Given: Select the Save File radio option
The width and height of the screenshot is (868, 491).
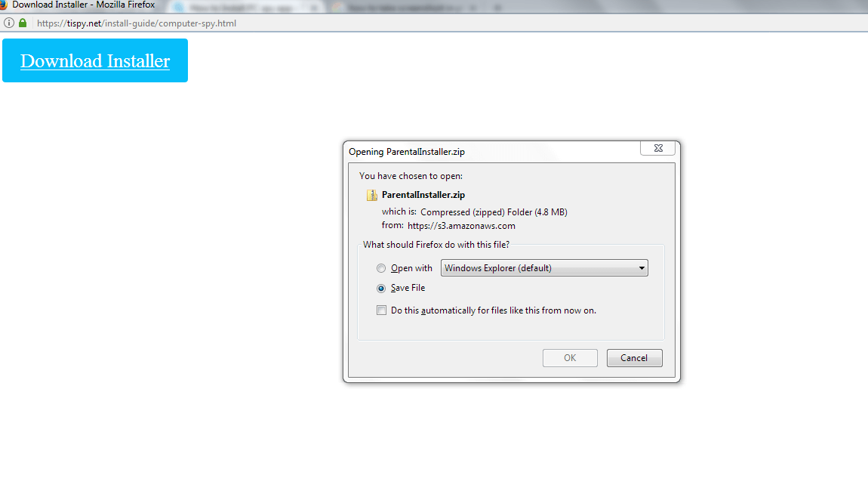Looking at the screenshot, I should 381,288.
